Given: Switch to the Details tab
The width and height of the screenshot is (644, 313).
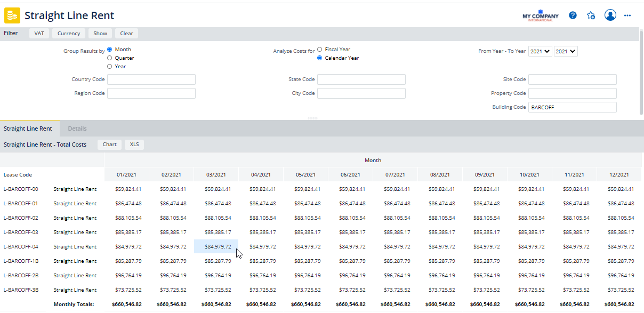Looking at the screenshot, I should [x=77, y=129].
